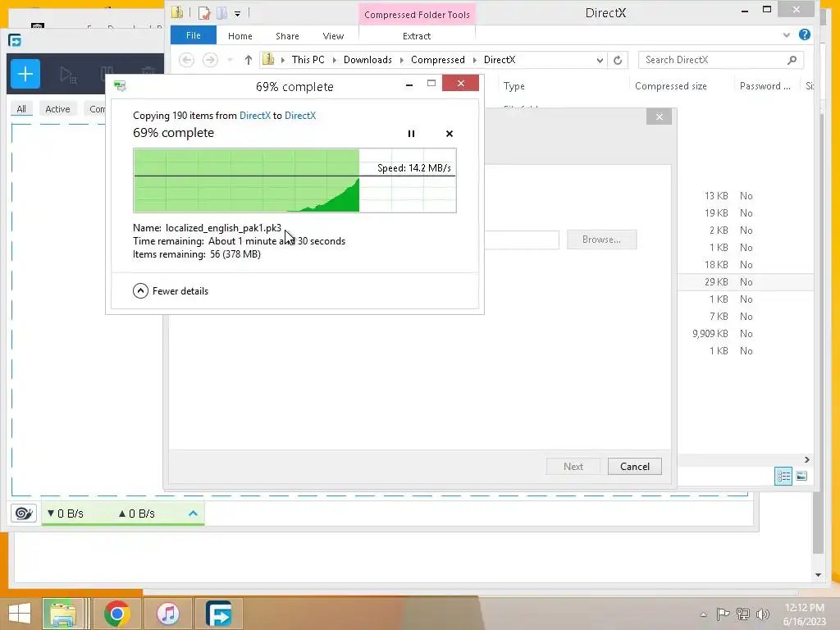Pause the file copy operation
Image resolution: width=840 pixels, height=630 pixels.
point(411,134)
